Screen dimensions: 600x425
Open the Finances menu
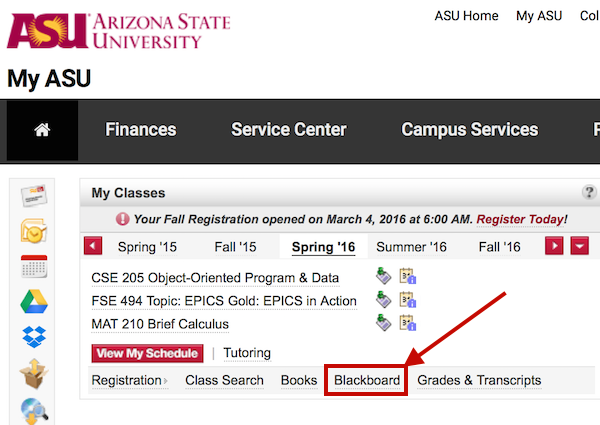141,130
